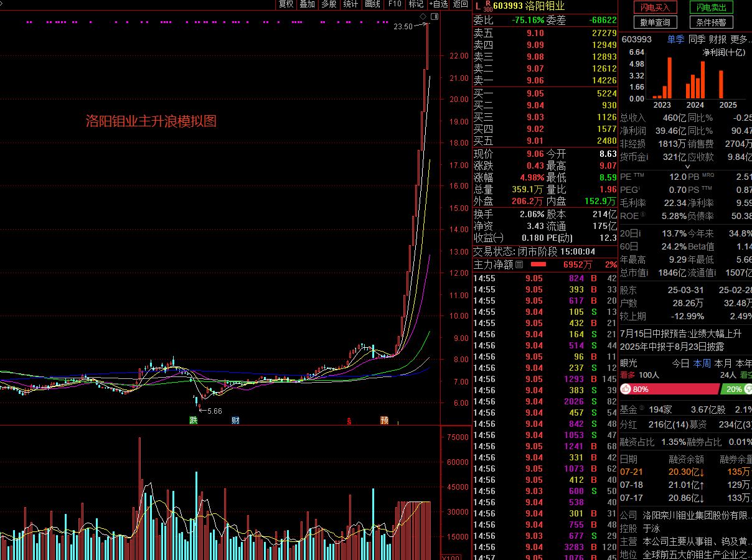Viewport: 752px width, 560px height.
Task: Click the red 主力净额 progress bar
Action: [538, 264]
